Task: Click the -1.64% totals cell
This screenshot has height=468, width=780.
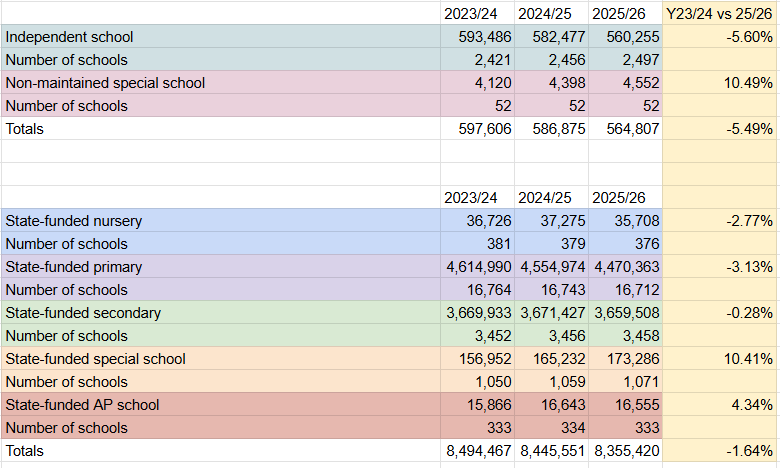Action: 721,451
